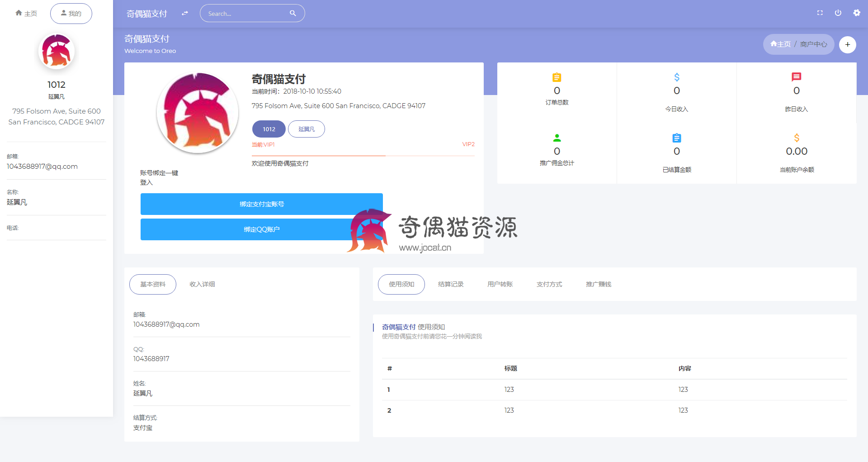Click the home icon in sidebar tab
The height and width of the screenshot is (462, 868).
click(19, 13)
